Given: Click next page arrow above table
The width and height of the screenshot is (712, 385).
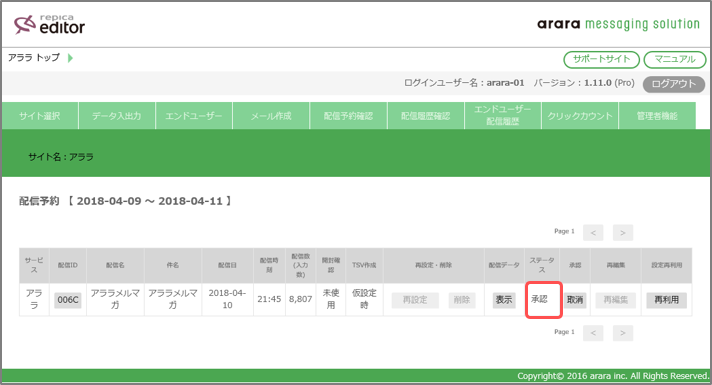Looking at the screenshot, I should coord(623,232).
